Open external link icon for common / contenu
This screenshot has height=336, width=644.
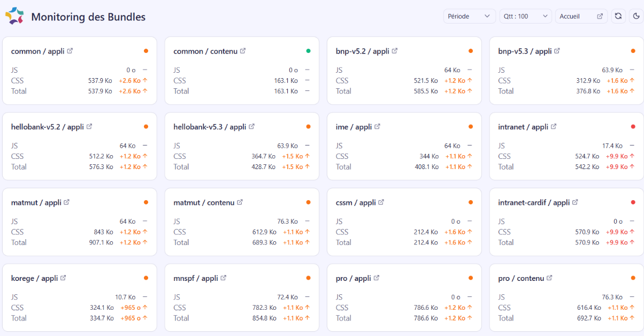243,51
